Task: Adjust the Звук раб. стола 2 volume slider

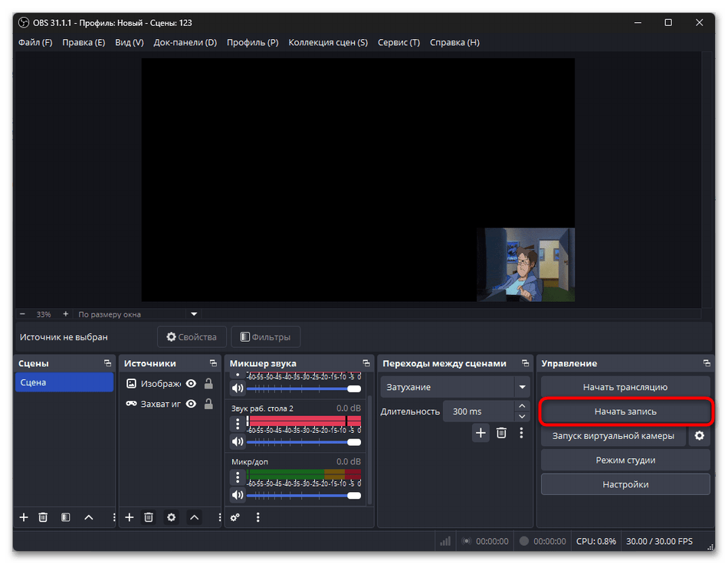Action: 303,442
